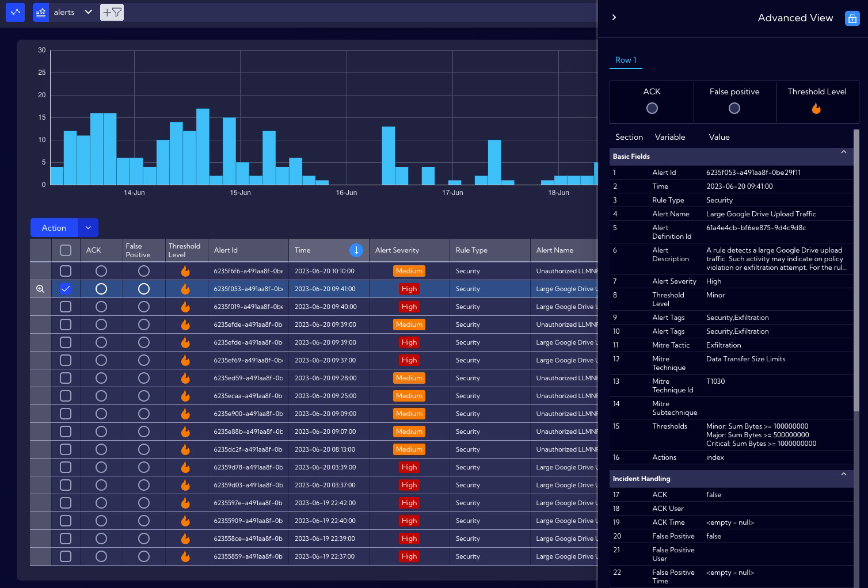868x588 pixels.
Task: Toggle False positive radio in Advanced View
Action: coord(734,108)
